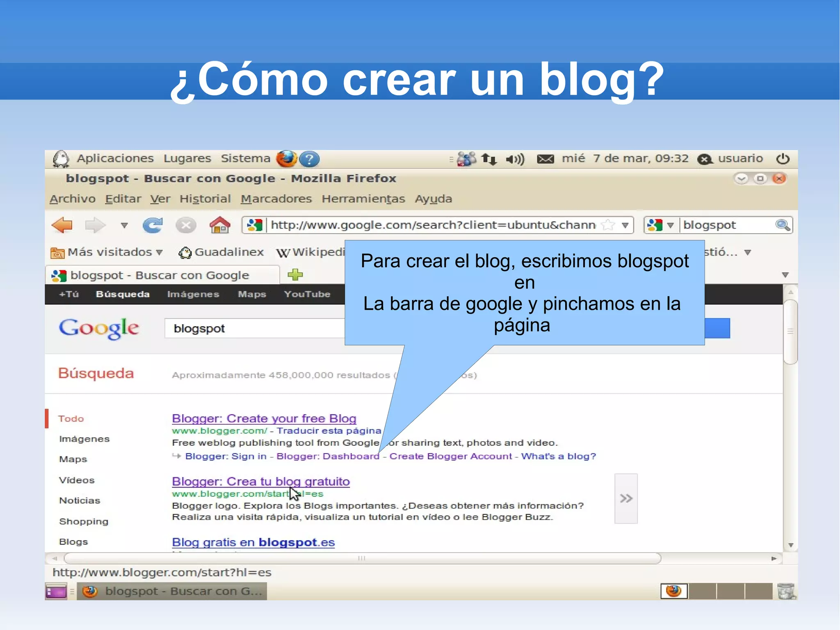This screenshot has width=840, height=630.
Task: Filter results by Vídeos in sidebar
Action: [77, 480]
